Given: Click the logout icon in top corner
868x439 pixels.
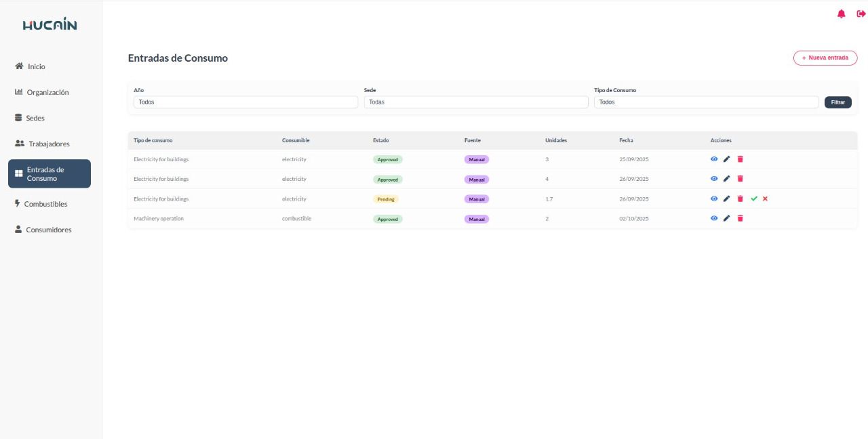Looking at the screenshot, I should [861, 14].
